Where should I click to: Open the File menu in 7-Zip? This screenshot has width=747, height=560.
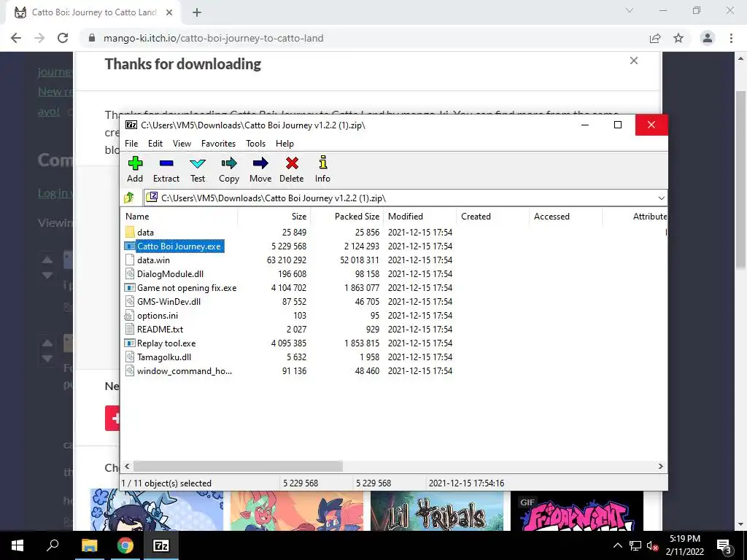point(131,144)
